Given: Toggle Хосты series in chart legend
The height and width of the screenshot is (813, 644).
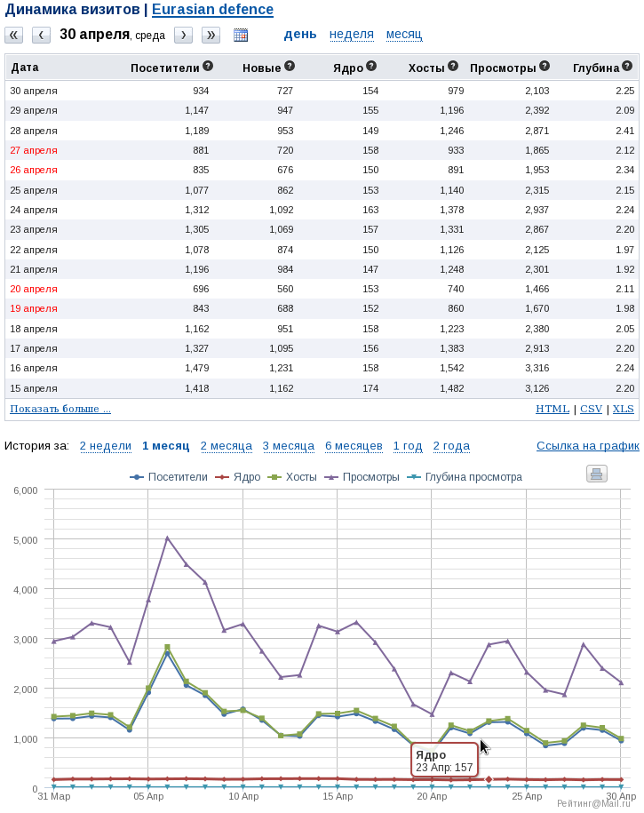Looking at the screenshot, I should pyautogui.click(x=292, y=477).
